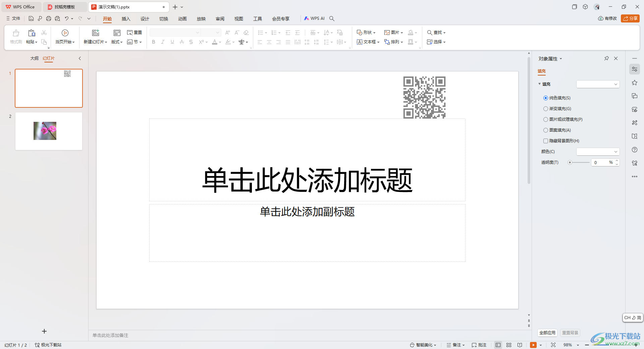This screenshot has height=349, width=644.
Task: Start slideshow from current slide (当页开始)
Action: pyautogui.click(x=65, y=37)
